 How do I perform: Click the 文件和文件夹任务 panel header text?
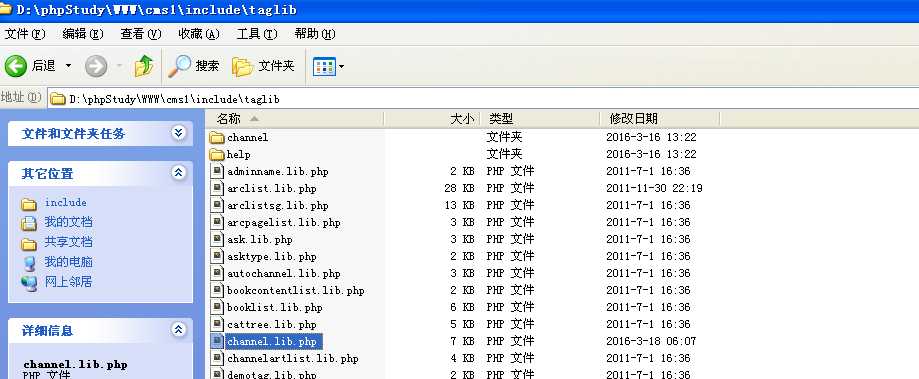tap(73, 134)
